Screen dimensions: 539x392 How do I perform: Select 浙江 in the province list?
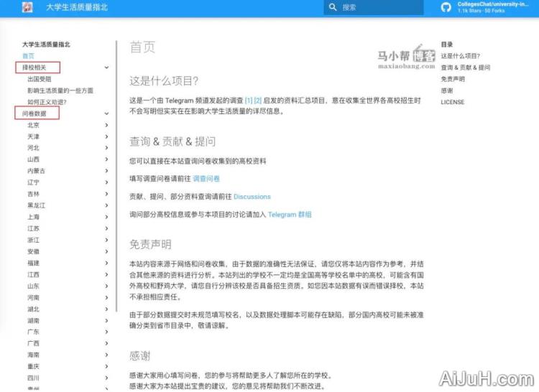pyautogui.click(x=34, y=240)
